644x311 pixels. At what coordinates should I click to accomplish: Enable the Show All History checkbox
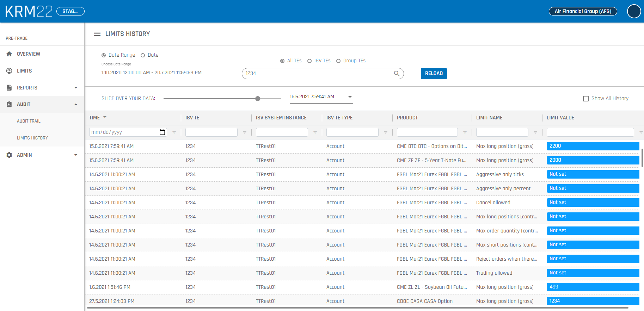click(586, 99)
